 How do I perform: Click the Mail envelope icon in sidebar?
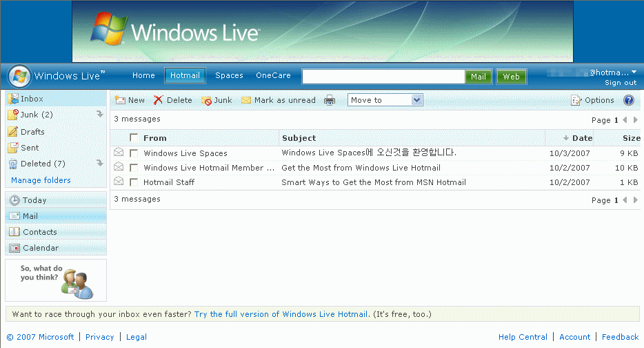tap(14, 216)
